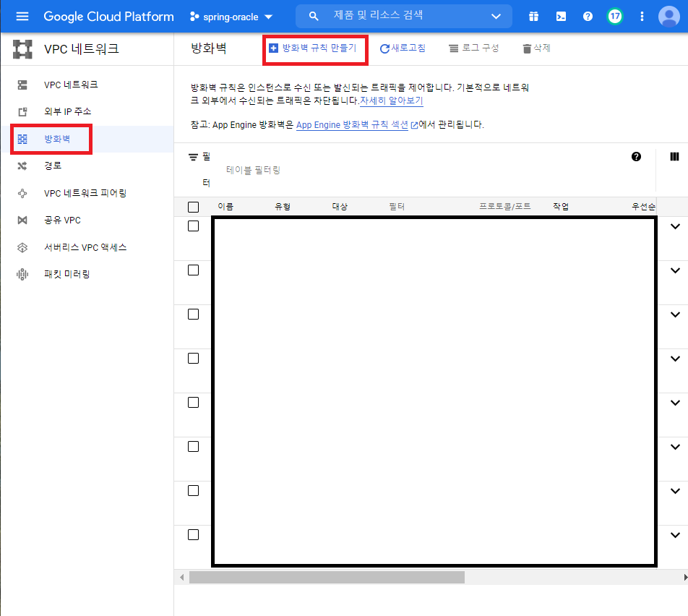The height and width of the screenshot is (616, 688).
Task: Click 삭제 delete button
Action: click(x=536, y=48)
